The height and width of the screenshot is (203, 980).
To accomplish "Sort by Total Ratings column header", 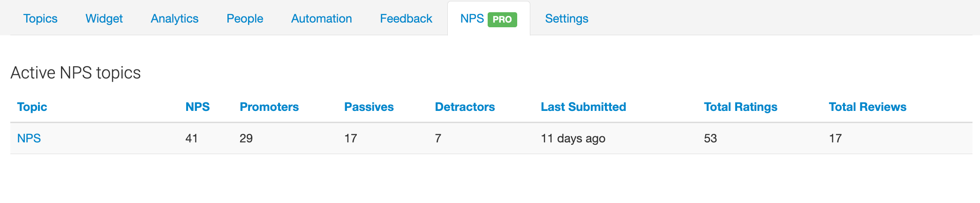I will [x=740, y=107].
